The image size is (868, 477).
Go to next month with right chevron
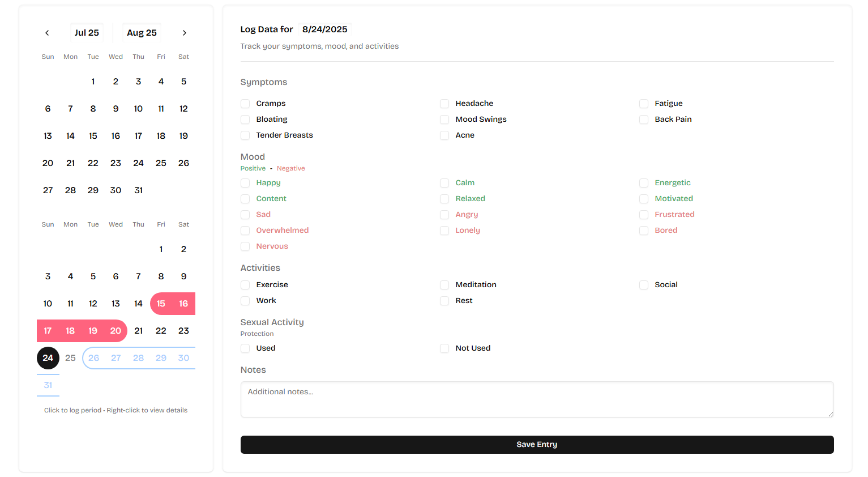point(184,33)
